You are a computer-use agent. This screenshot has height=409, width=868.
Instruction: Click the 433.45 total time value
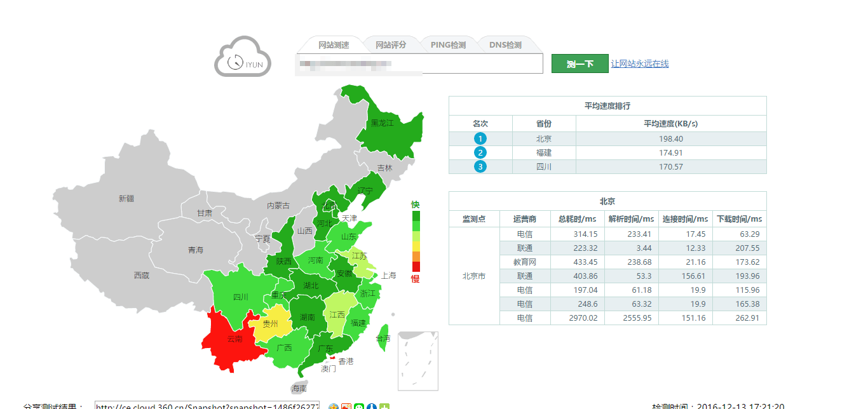click(x=585, y=262)
